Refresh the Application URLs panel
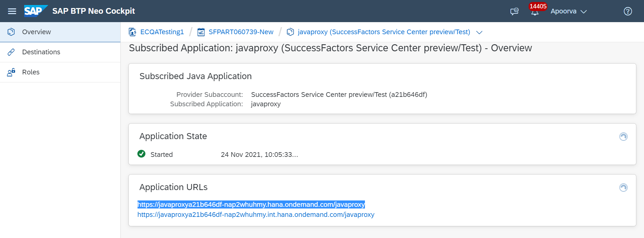This screenshot has height=238, width=644. (623, 187)
